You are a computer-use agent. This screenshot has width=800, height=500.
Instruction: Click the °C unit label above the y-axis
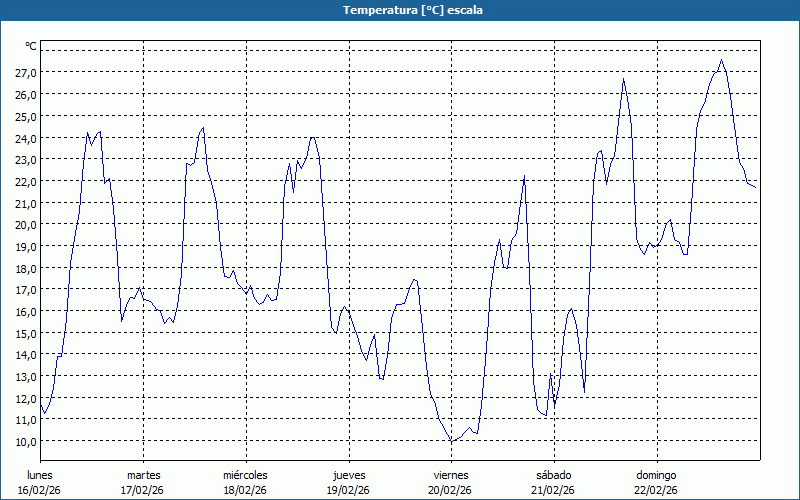pyautogui.click(x=31, y=46)
